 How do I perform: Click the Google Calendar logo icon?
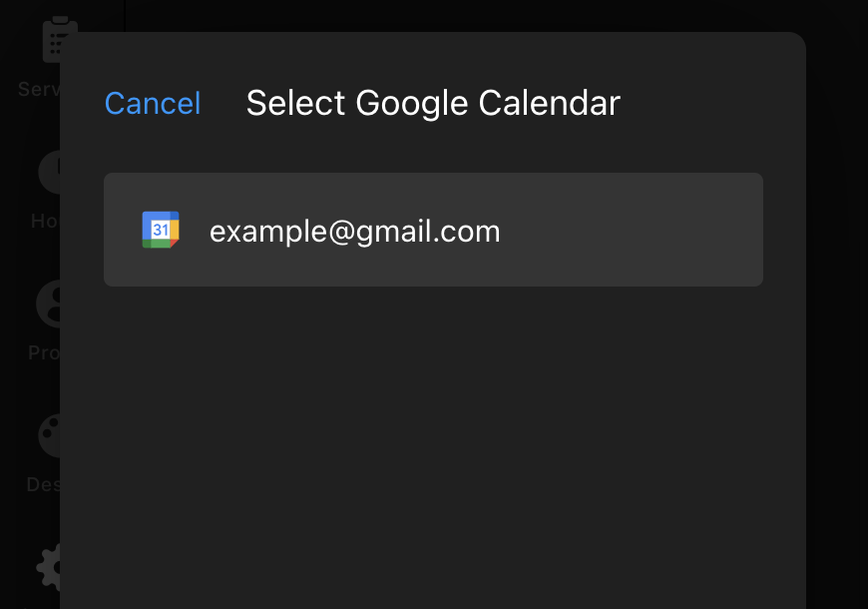(160, 231)
